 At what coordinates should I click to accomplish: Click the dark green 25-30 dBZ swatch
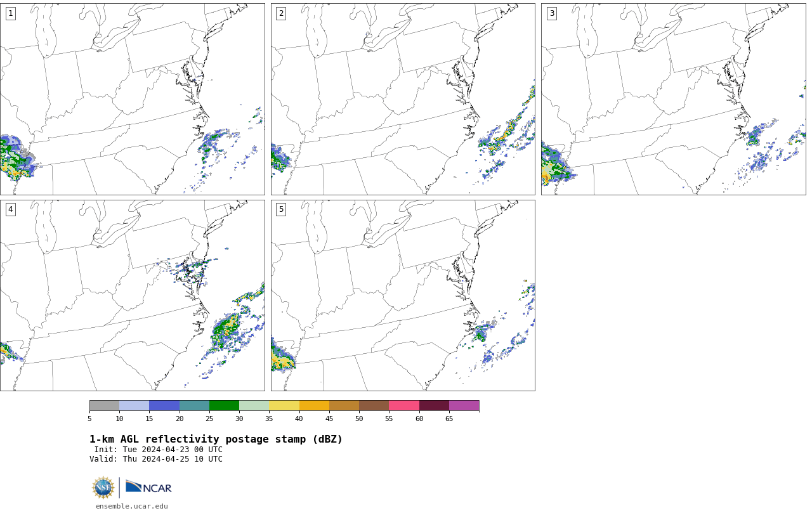pyautogui.click(x=224, y=406)
